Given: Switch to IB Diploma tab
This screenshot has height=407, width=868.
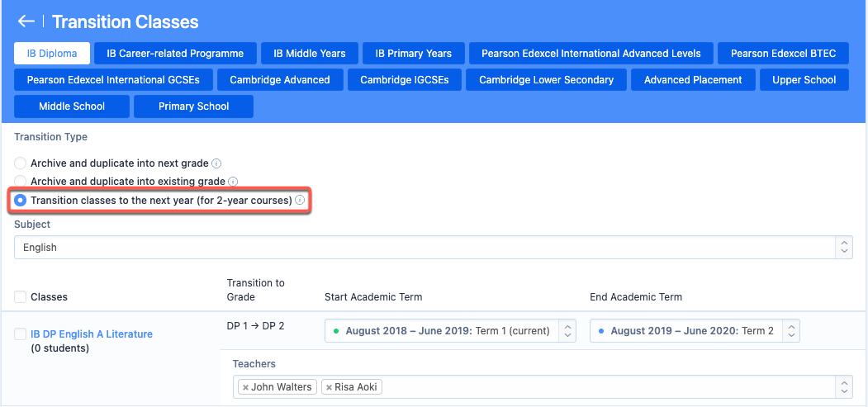Looking at the screenshot, I should point(52,54).
